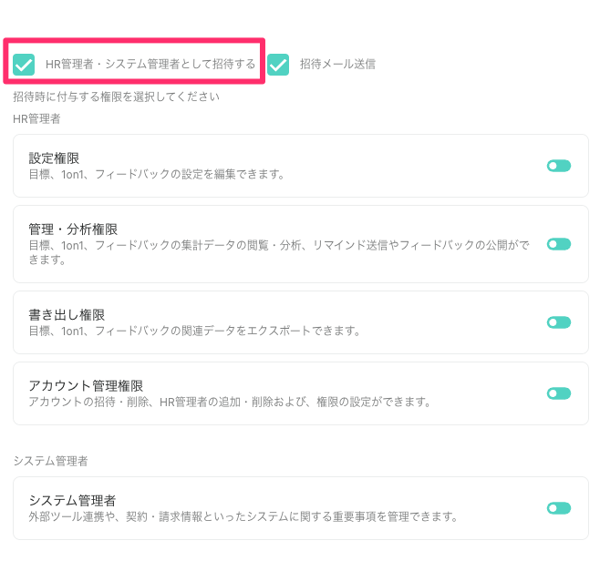The width and height of the screenshot is (600, 561).
Task: Click the 招待メール送信 label text
Action: pos(337,64)
